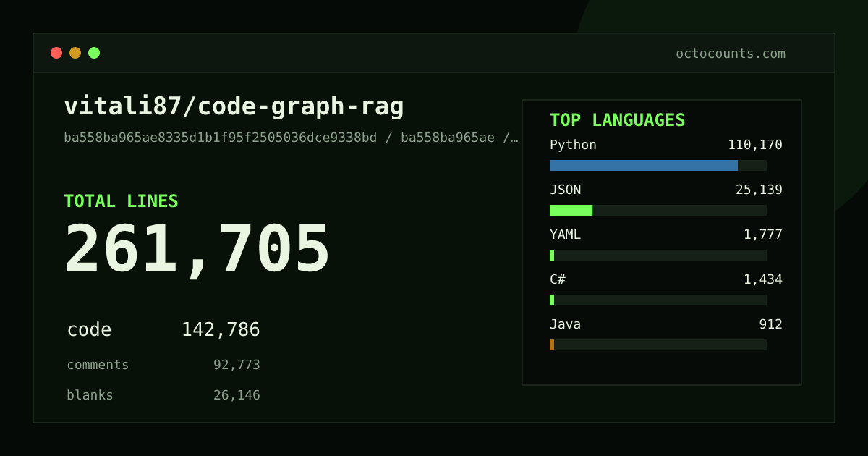Click the code count 142,786
The image size is (868, 456).
[x=221, y=329]
